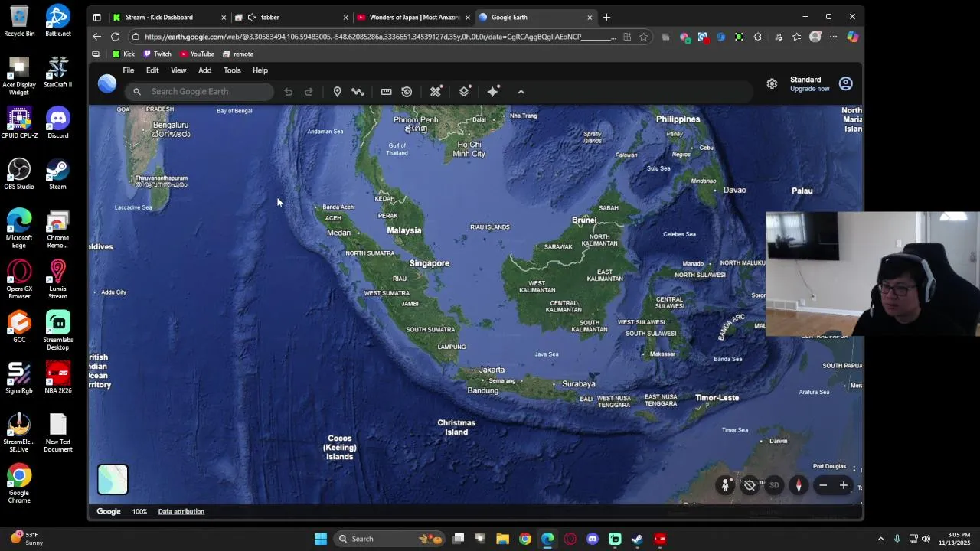Viewport: 980px width, 551px height.
Task: Show hidden system tray icons chevron
Action: 880,539
